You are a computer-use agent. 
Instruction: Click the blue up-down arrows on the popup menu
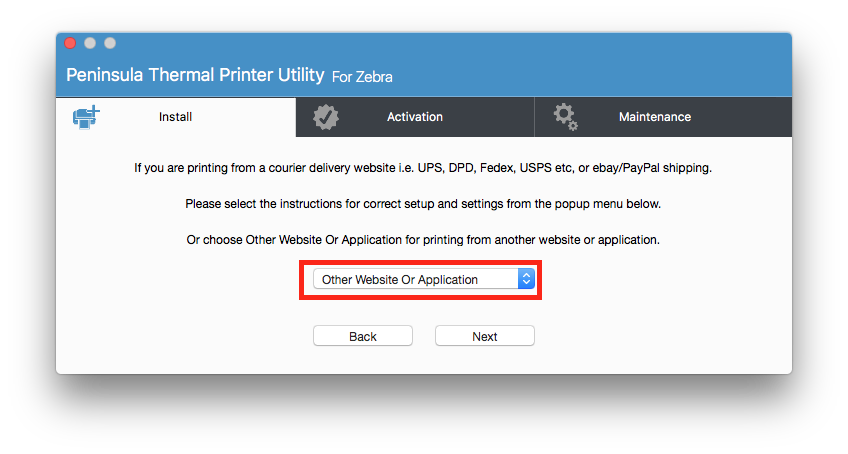click(526, 279)
